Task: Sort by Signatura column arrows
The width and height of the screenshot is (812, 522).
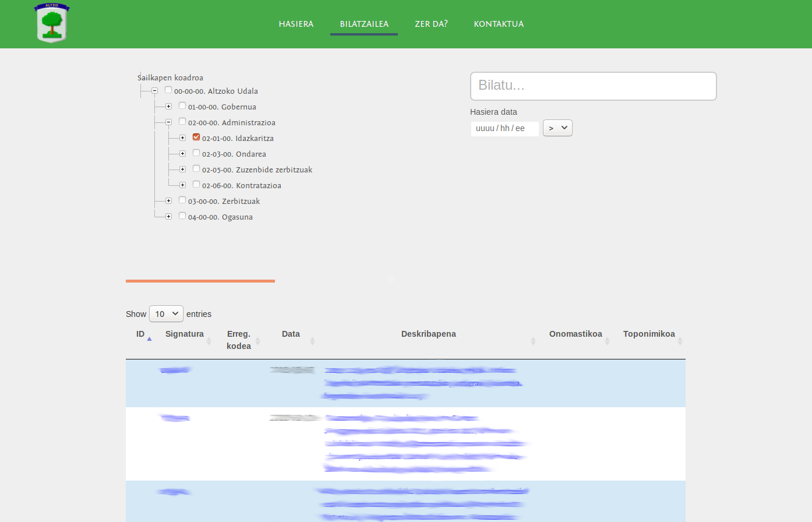Action: coord(209,341)
